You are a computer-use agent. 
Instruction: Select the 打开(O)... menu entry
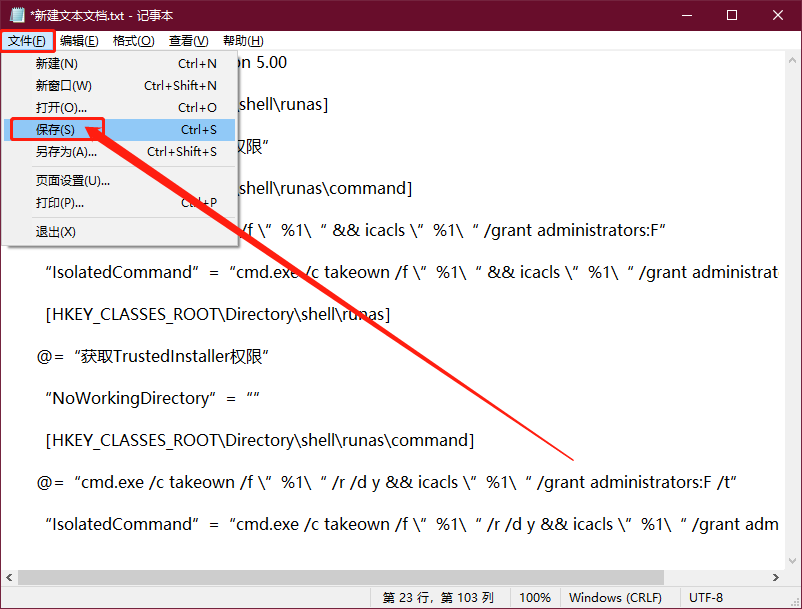point(61,107)
